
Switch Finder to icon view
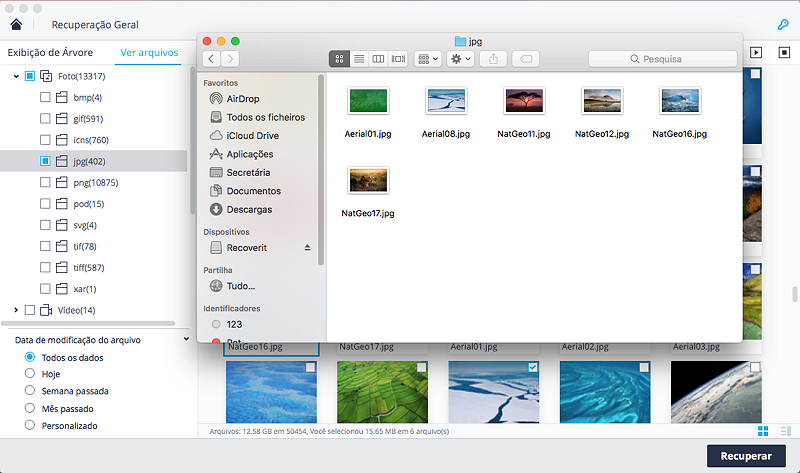tap(339, 59)
